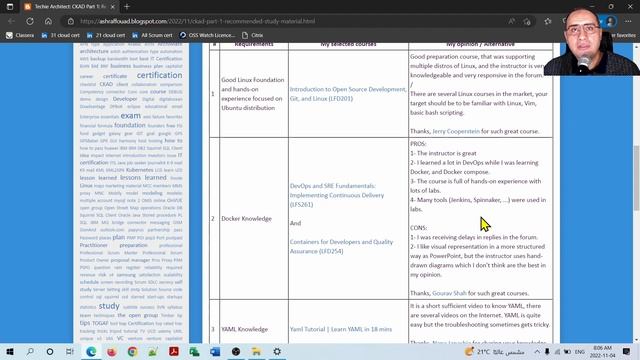Open a new browser tab
The width and height of the screenshot is (640, 360).
click(x=127, y=7)
